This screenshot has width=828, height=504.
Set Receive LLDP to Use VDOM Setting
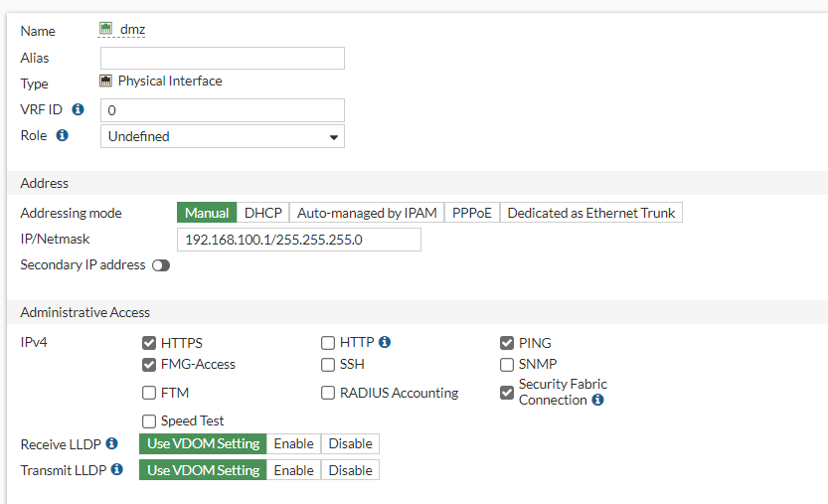(203, 443)
